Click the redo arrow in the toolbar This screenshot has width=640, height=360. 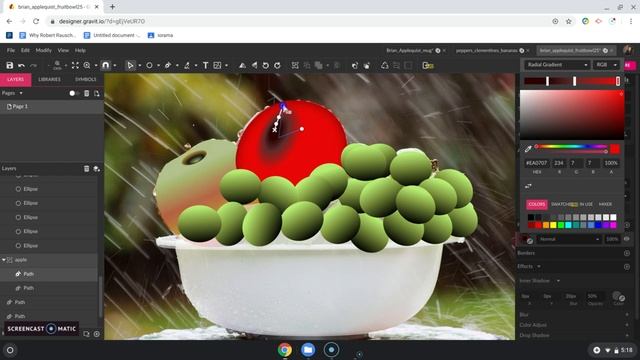pos(33,65)
